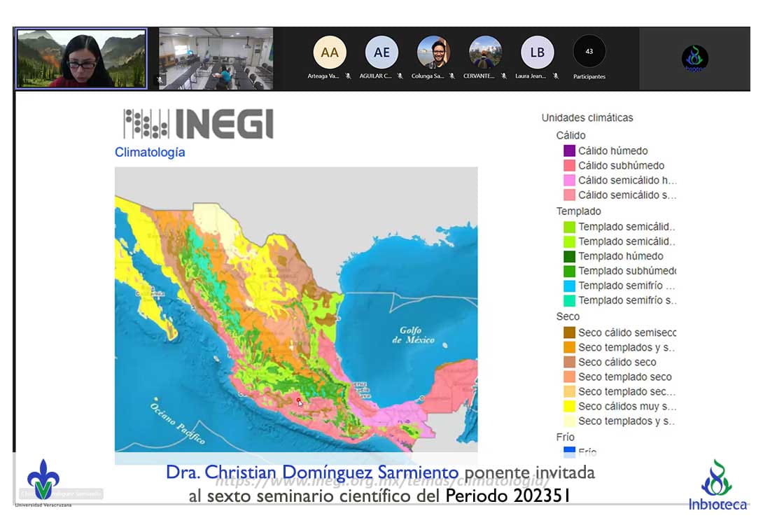Click the Colunga Sa... participant photo
The width and height of the screenshot is (763, 532).
[433, 52]
